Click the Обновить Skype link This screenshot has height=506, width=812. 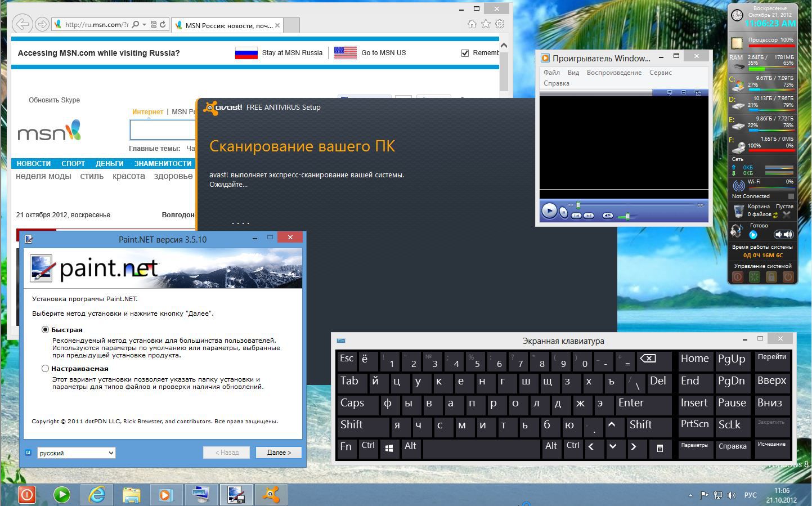(x=54, y=100)
